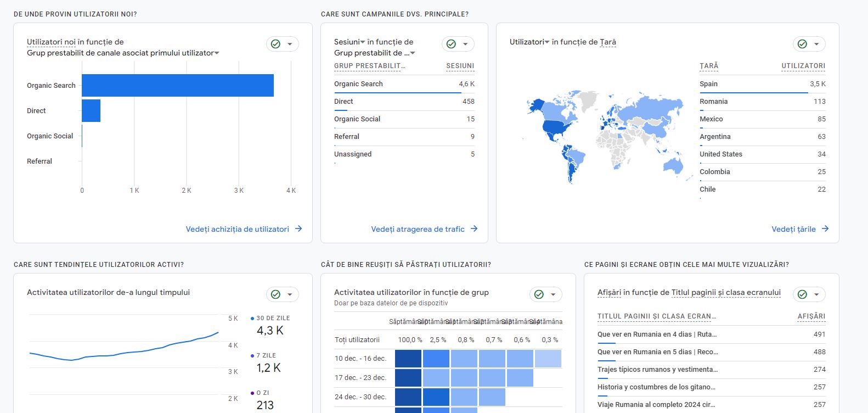Click Organic Search row in sessions table
Screen dimensions: 868x413
pos(404,84)
